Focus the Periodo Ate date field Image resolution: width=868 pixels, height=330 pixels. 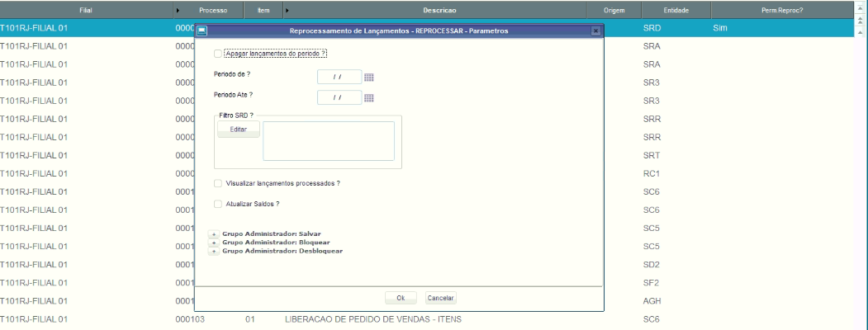point(339,97)
